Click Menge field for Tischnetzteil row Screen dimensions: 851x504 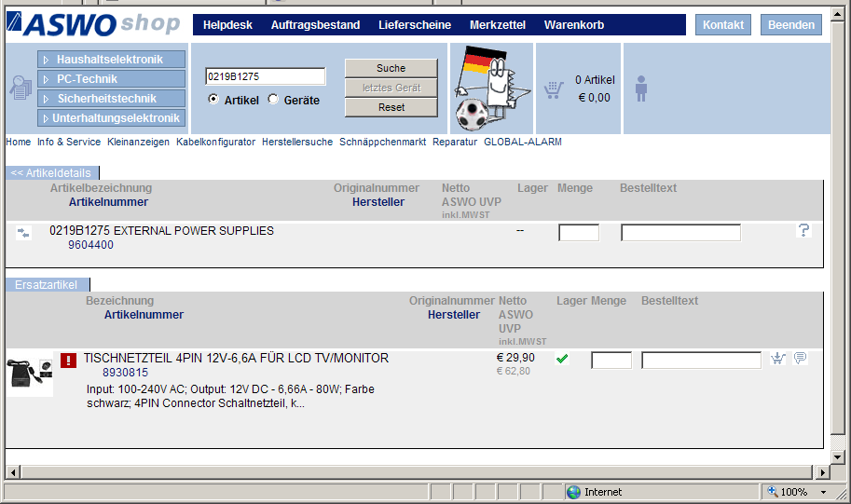[611, 361]
